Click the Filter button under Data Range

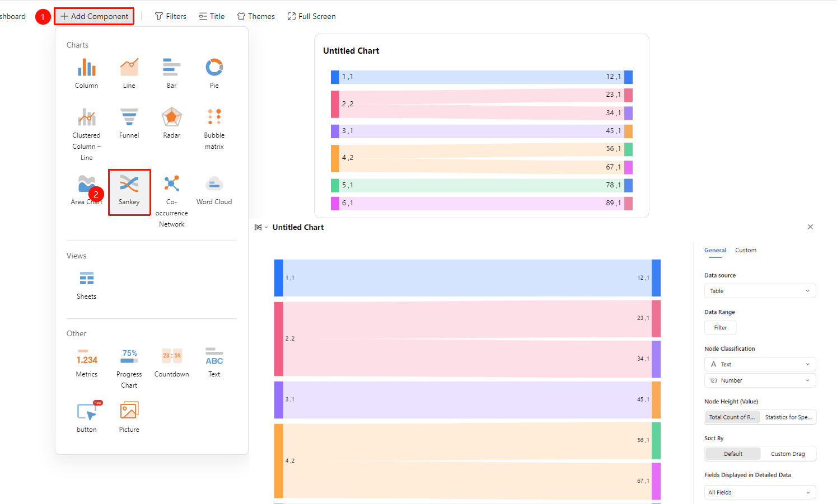tap(720, 328)
